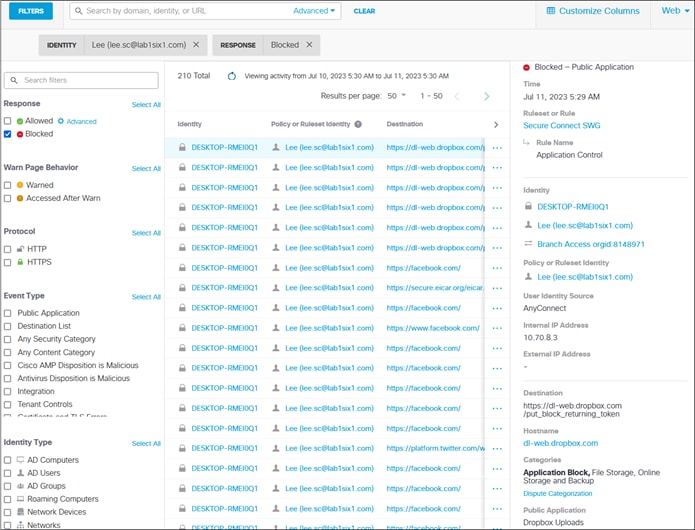Click the Customize Columns grid icon
695x530 pixels.
click(x=551, y=11)
